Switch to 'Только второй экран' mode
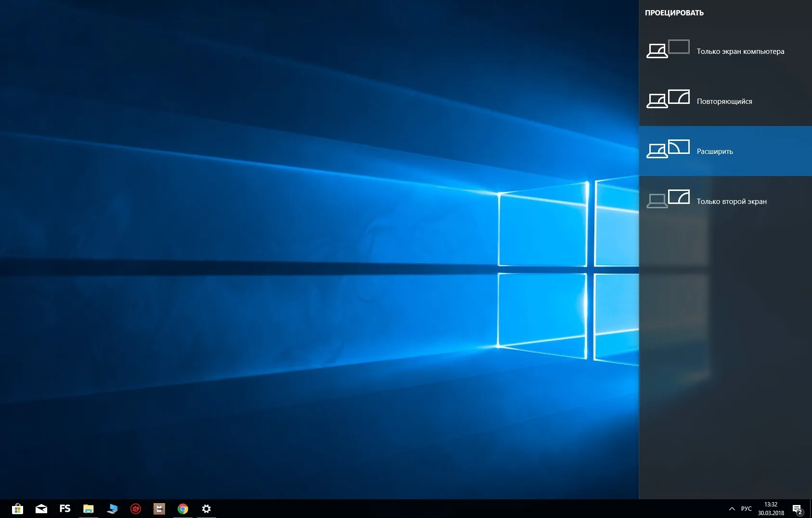The height and width of the screenshot is (518, 812). [725, 201]
